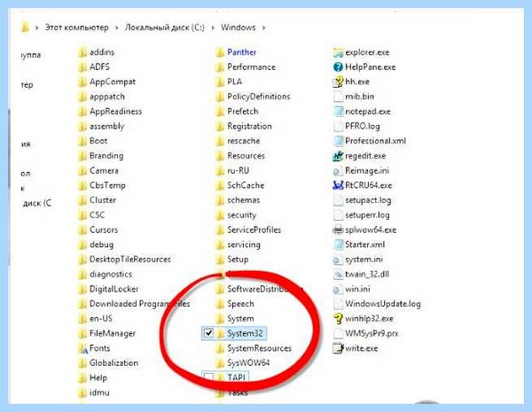Click the 'Cursors' folder name
Image resolution: width=532 pixels, height=412 pixels.
104,229
